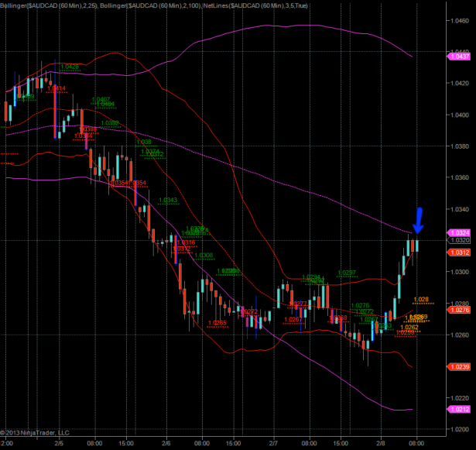This screenshot has width=476, height=450.
Task: Select the green 1.0343 net line label
Action: [168, 201]
